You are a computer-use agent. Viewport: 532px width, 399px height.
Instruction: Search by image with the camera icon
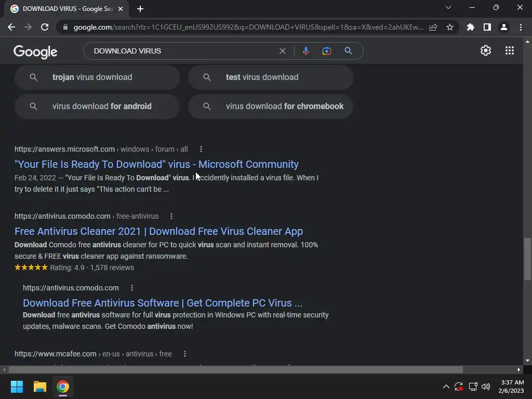pos(327,51)
